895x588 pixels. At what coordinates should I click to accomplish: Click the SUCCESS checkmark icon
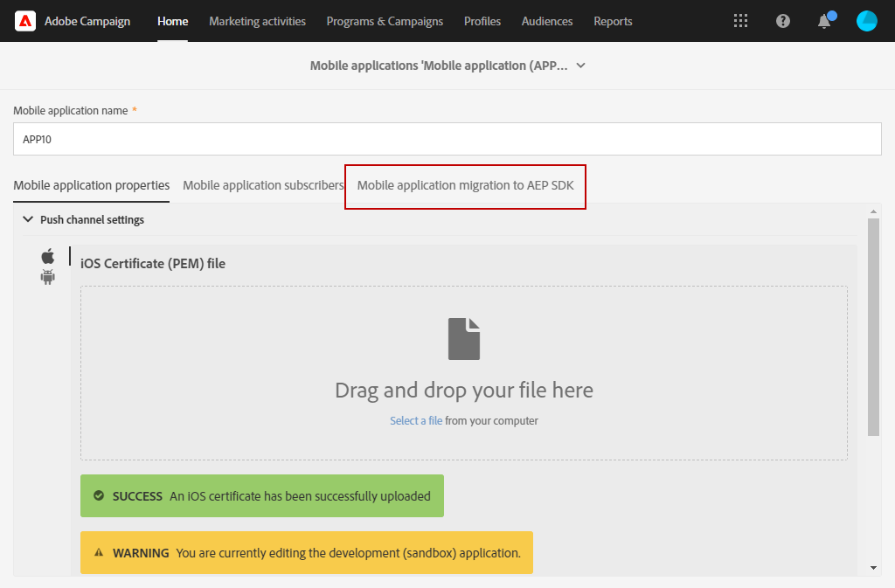tap(99, 495)
